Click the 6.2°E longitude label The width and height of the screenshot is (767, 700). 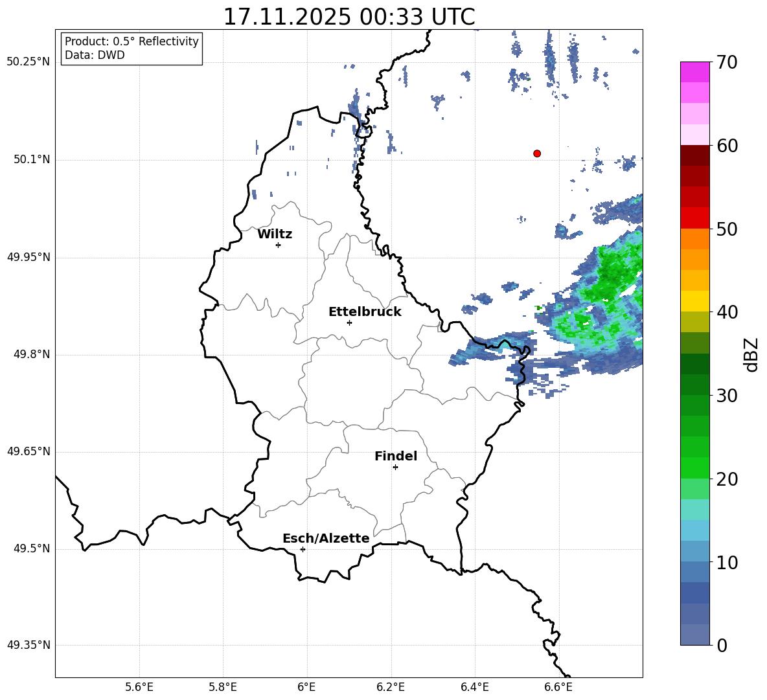tap(391, 687)
